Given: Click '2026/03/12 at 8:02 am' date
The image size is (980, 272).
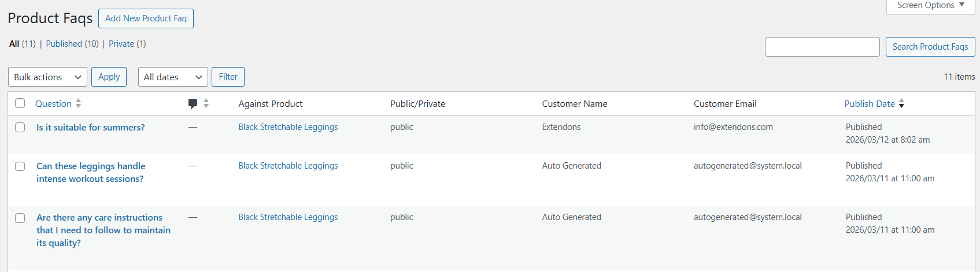Looking at the screenshot, I should coord(887,140).
